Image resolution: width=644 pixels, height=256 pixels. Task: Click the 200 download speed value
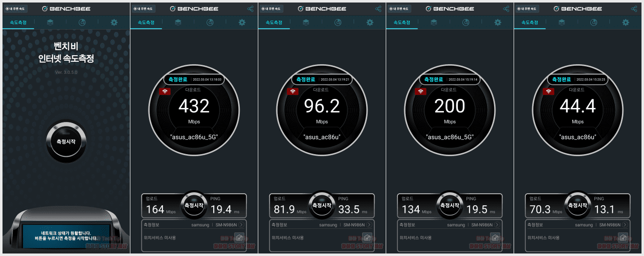[450, 106]
